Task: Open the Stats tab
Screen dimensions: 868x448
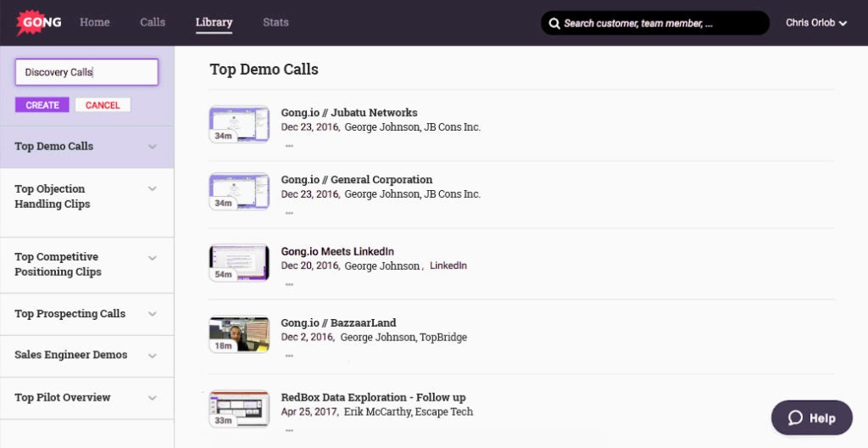Action: pyautogui.click(x=275, y=22)
